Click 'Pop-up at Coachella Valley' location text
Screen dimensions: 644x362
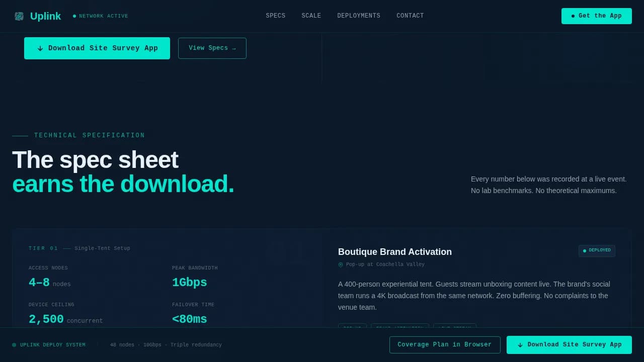pos(385,264)
